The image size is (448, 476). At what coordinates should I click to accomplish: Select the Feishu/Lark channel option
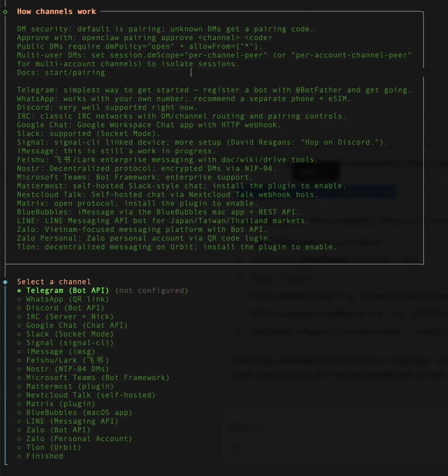(x=67, y=360)
